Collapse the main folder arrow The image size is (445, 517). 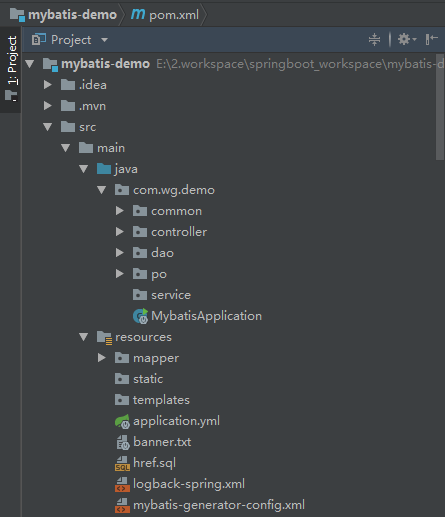[66, 148]
